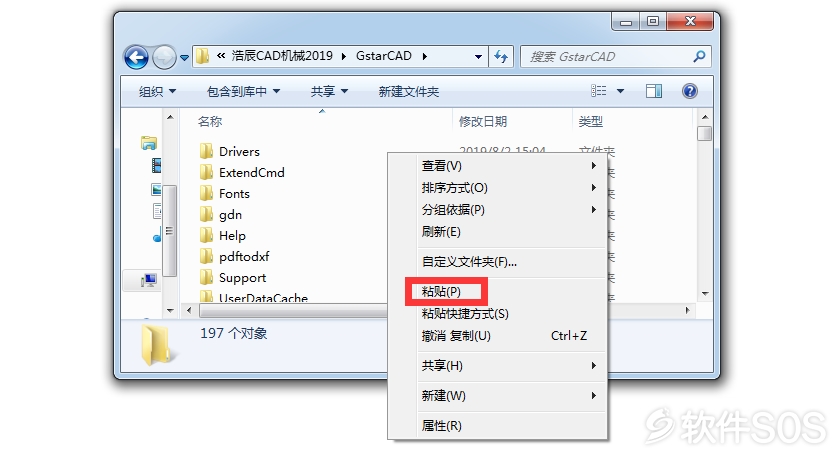Click the Computer icon in navigation pane
This screenshot has height=454, width=840.
click(149, 280)
